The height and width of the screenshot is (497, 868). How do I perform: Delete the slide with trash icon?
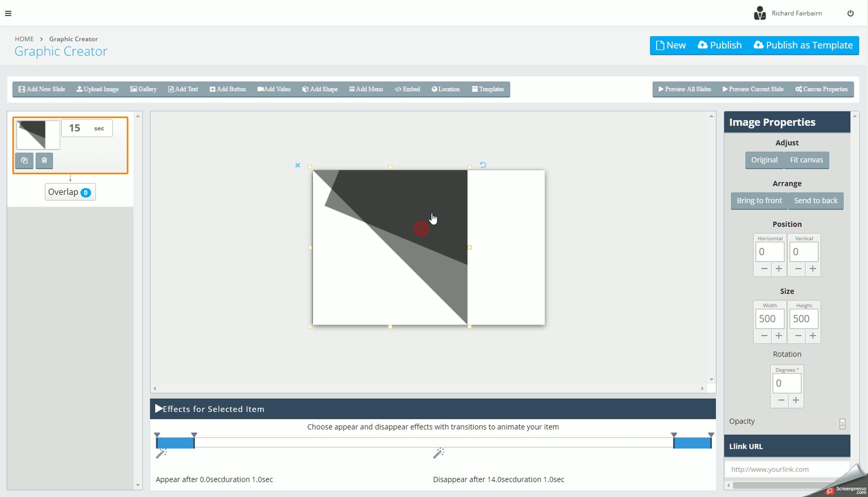(x=44, y=160)
